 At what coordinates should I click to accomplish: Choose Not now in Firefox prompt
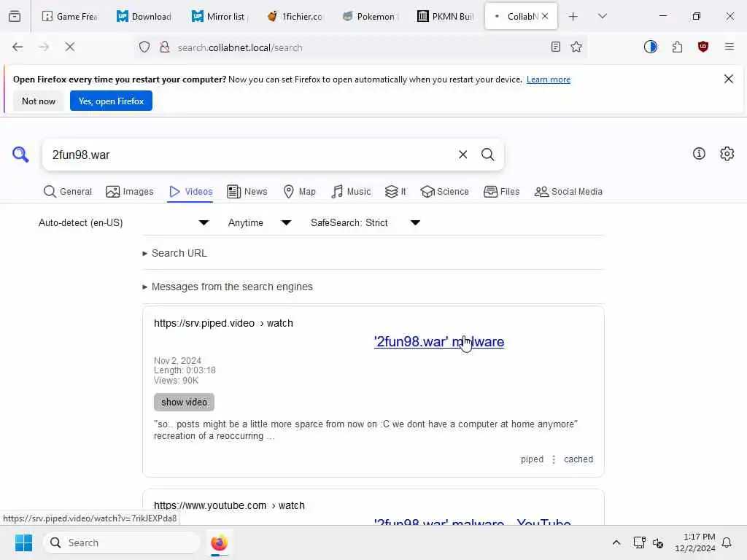(x=39, y=101)
